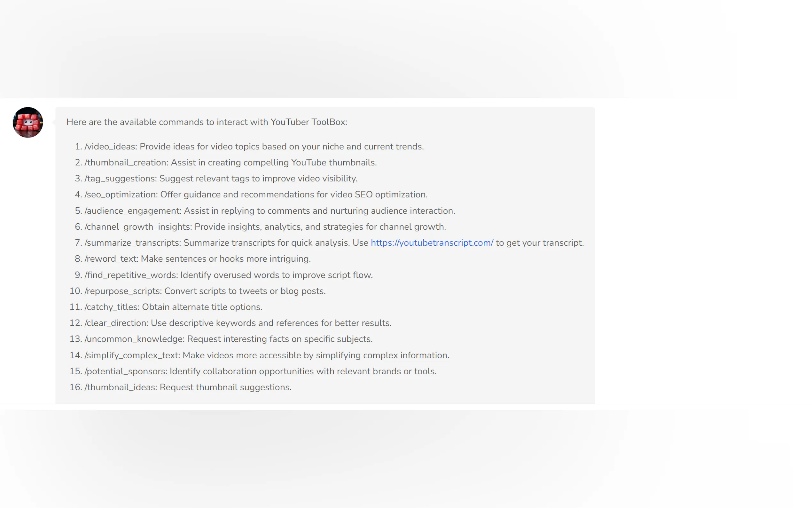Select the /potential_sponsors command line

coord(260,371)
